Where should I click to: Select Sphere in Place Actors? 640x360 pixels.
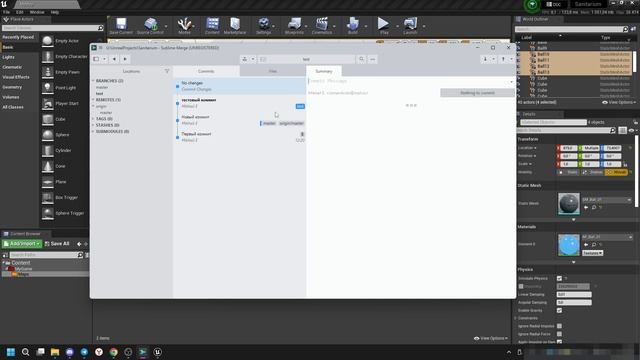pyautogui.click(x=61, y=135)
